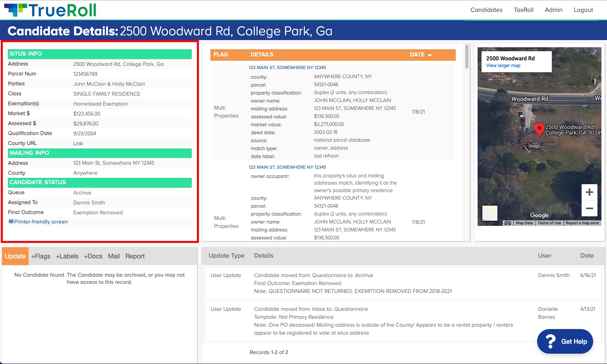Select the +Labels tab
The width and height of the screenshot is (607, 364).
pyautogui.click(x=67, y=256)
